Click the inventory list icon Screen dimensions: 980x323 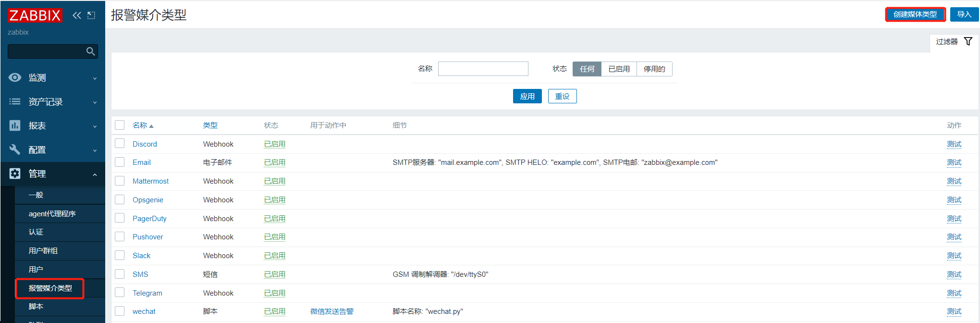(15, 101)
